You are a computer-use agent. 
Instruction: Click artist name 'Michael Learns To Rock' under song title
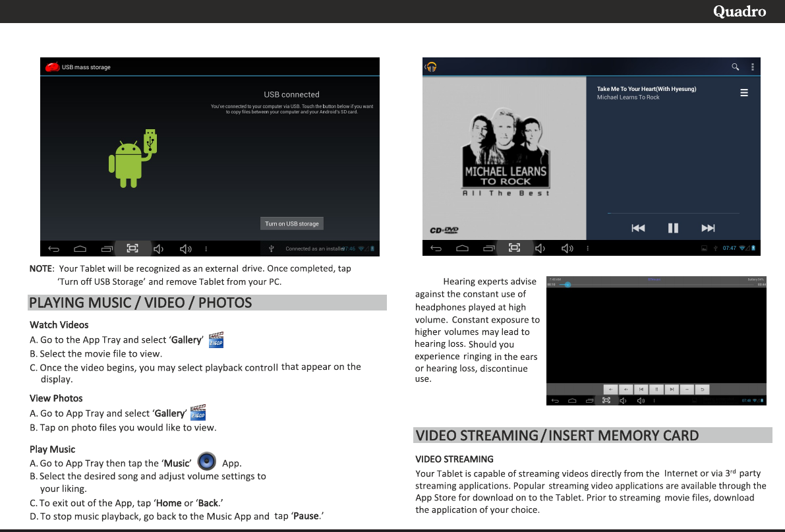click(627, 97)
